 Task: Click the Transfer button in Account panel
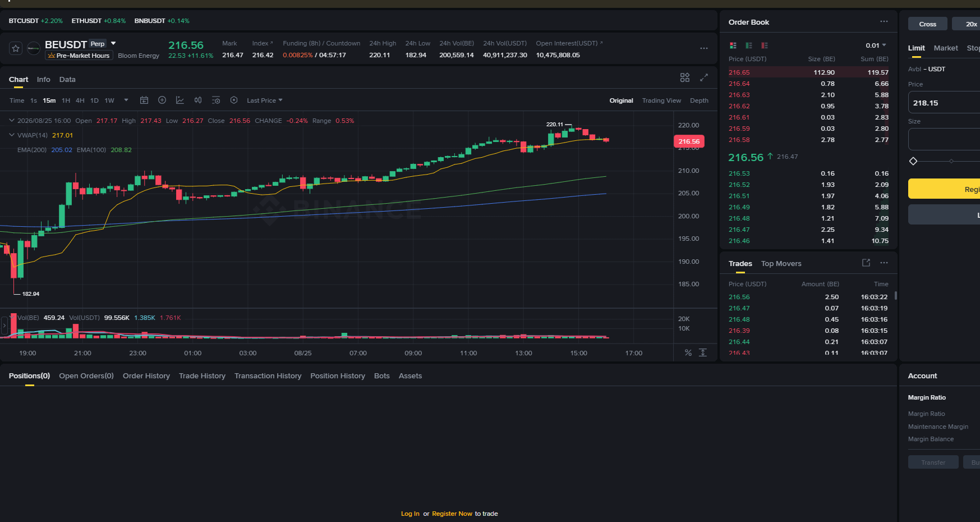pos(933,463)
